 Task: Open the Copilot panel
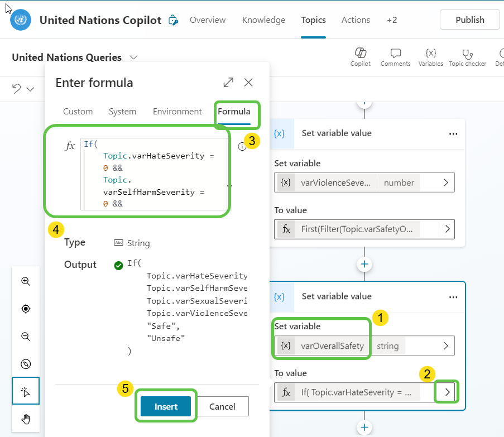360,57
